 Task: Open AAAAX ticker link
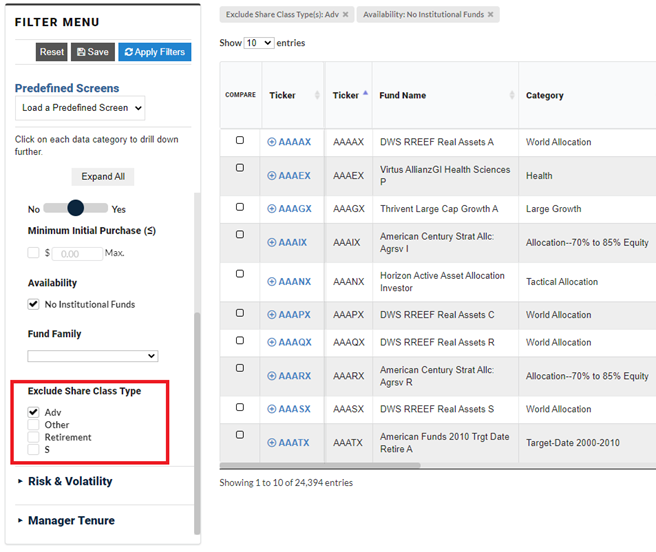(x=295, y=142)
